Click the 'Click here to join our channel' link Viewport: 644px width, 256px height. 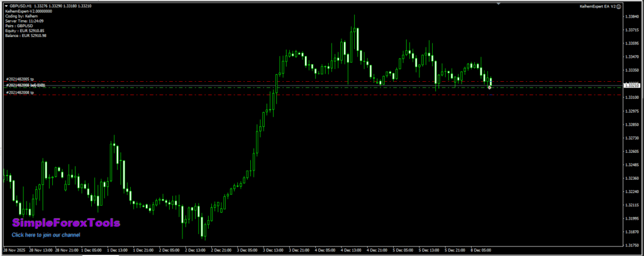click(x=45, y=235)
